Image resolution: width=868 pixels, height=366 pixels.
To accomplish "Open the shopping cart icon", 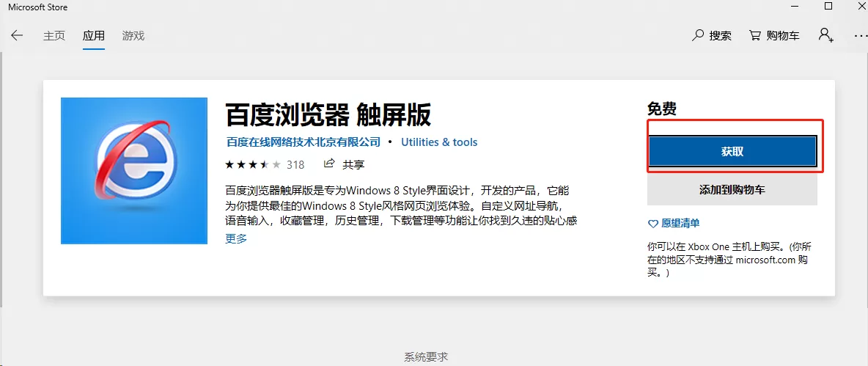I will click(754, 35).
